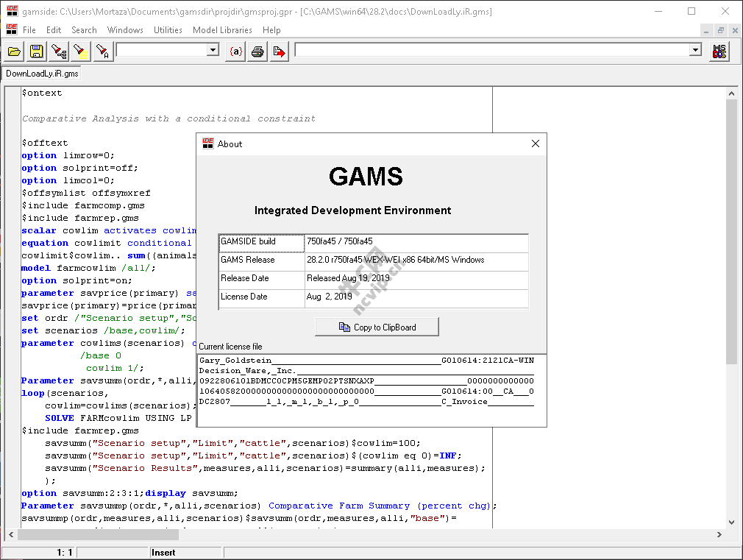Click the IDE document icon beside File menu
The width and height of the screenshot is (743, 560).
click(11, 29)
